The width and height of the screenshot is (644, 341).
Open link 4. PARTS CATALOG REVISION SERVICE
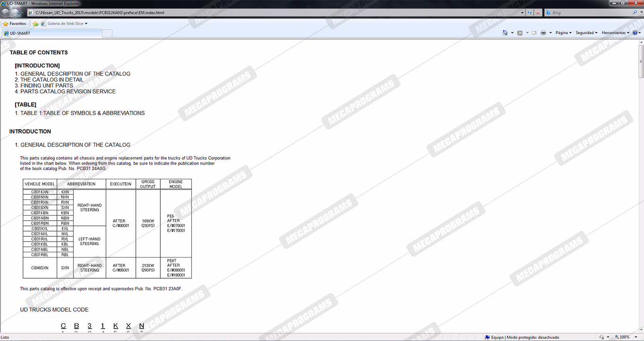65,91
